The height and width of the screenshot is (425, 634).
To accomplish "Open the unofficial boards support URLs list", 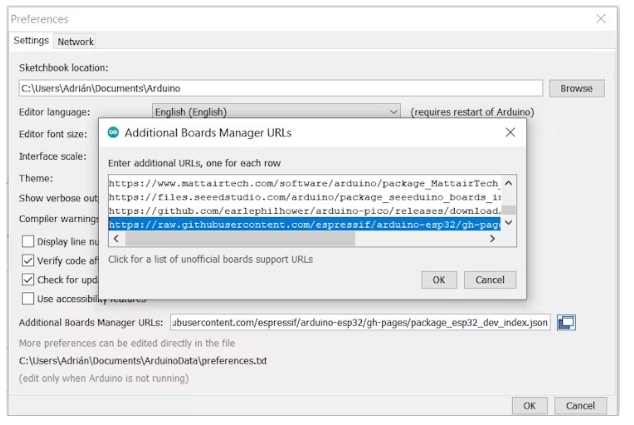I will [210, 259].
